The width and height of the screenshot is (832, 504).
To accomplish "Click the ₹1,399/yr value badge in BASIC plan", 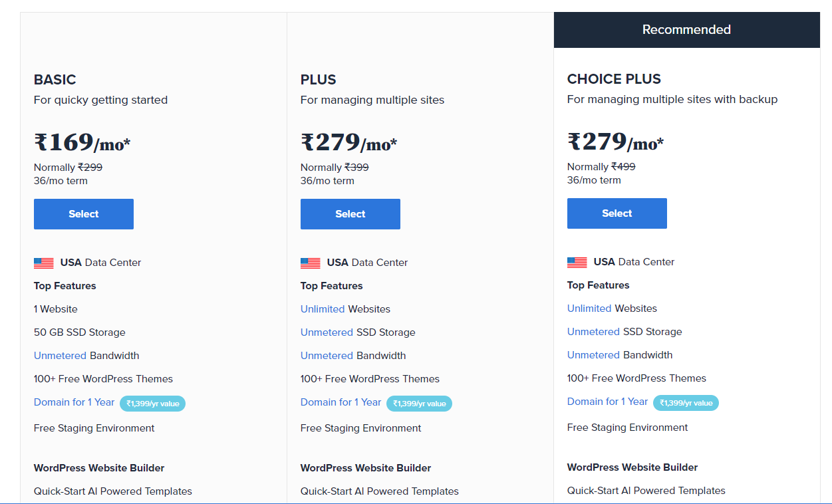I will (x=152, y=403).
